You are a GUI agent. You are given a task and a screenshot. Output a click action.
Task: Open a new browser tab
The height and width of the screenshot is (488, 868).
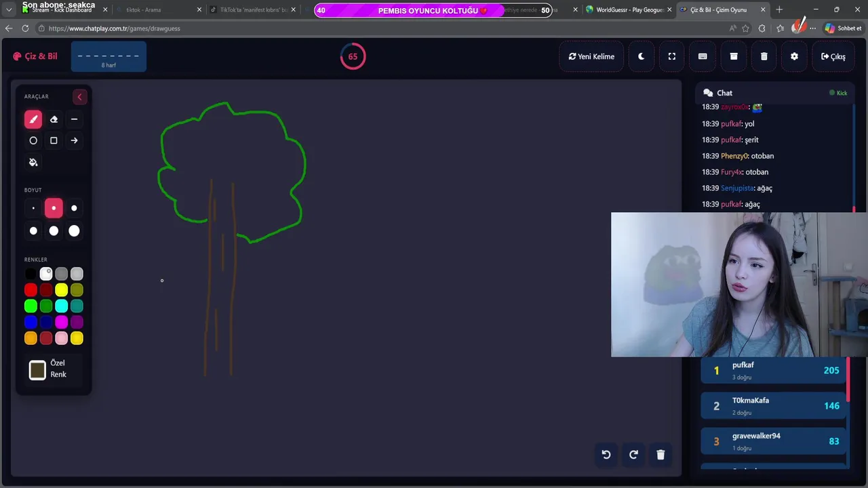[779, 9]
